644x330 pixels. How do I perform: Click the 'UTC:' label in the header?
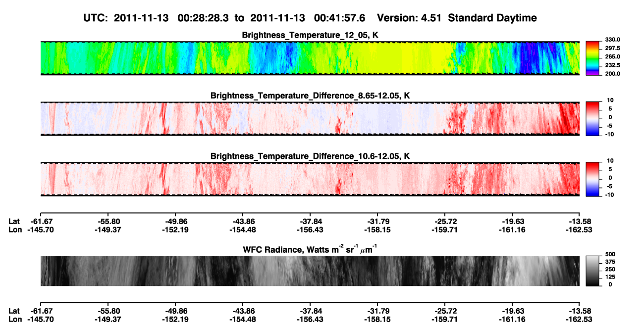coord(96,18)
